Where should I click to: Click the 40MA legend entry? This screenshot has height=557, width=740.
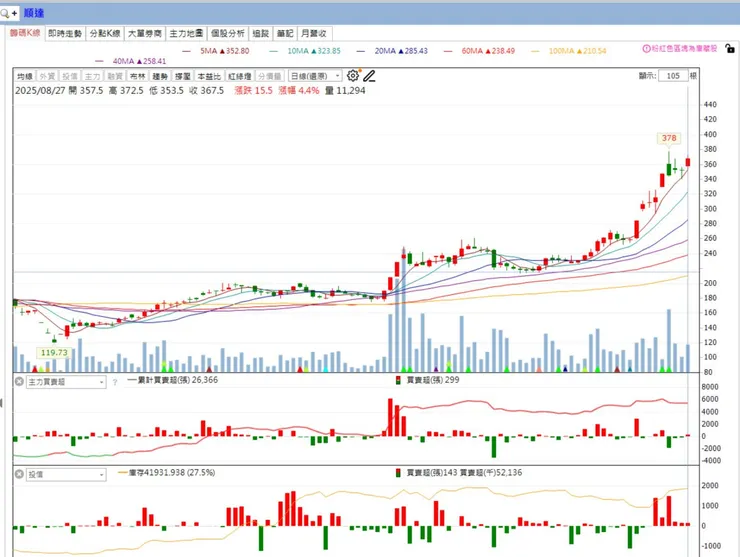131,61
